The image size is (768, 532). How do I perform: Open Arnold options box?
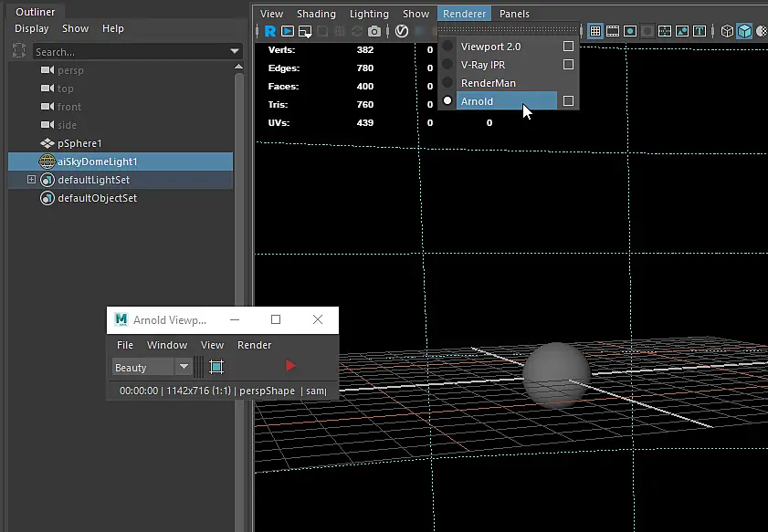[x=568, y=100]
